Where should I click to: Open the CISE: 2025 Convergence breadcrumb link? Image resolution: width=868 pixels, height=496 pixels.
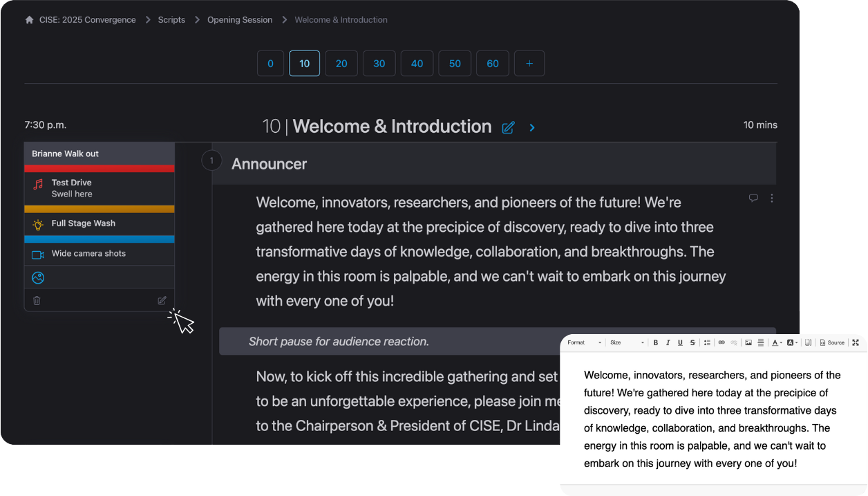point(88,20)
